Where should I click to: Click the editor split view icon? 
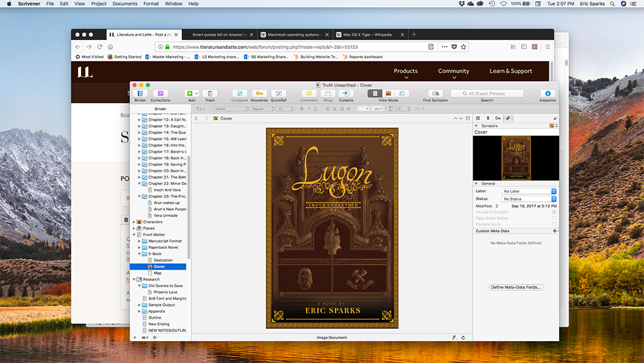468,119
